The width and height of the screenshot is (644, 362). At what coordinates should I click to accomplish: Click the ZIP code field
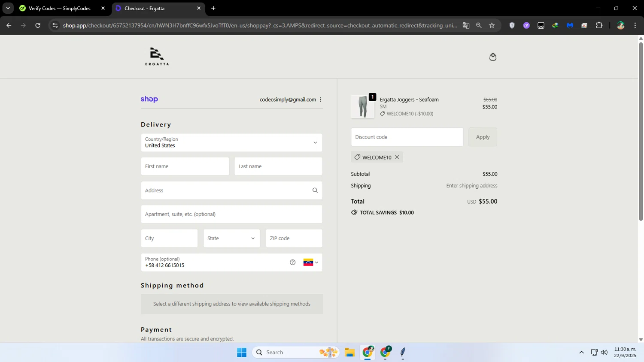tap(294, 238)
